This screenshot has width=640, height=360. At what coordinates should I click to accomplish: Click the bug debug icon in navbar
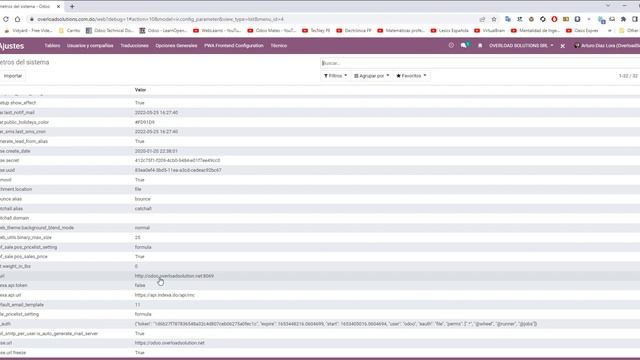(480, 46)
